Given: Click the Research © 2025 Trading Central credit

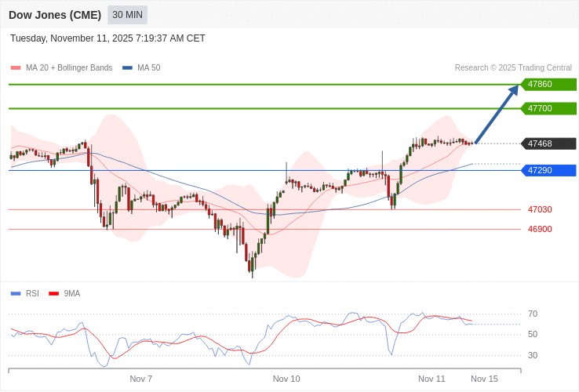Looking at the screenshot, I should point(513,67).
